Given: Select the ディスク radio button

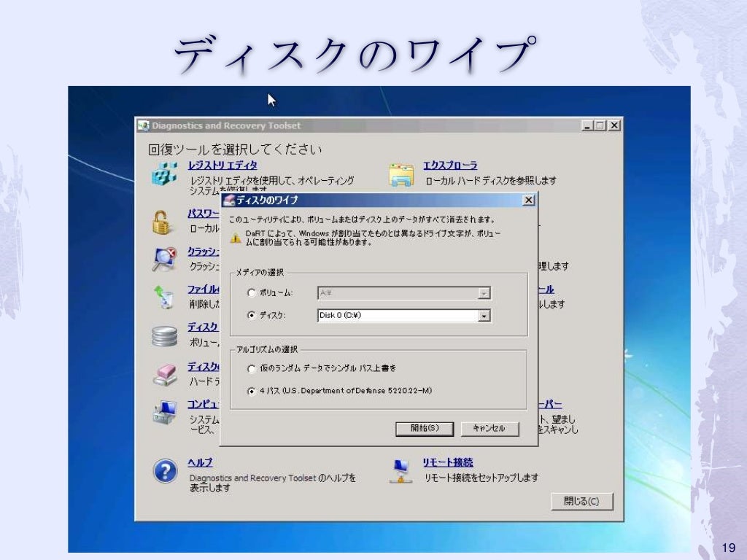Looking at the screenshot, I should (252, 315).
